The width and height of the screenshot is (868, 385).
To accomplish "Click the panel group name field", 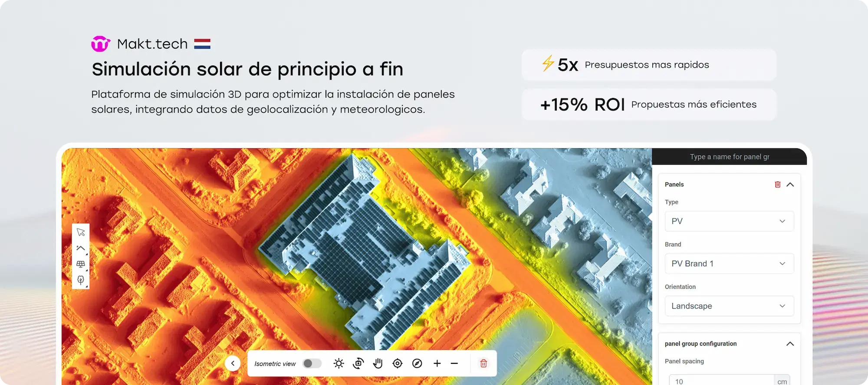I will coord(729,157).
